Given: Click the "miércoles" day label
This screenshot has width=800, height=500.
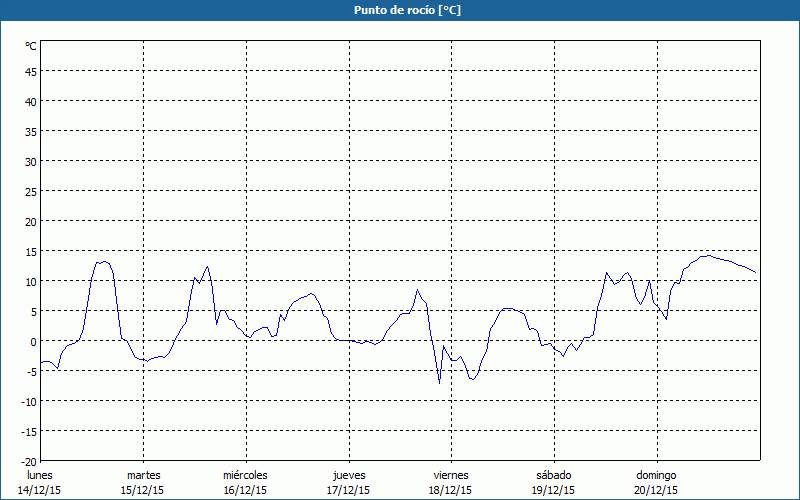Looking at the screenshot, I should (245, 475).
